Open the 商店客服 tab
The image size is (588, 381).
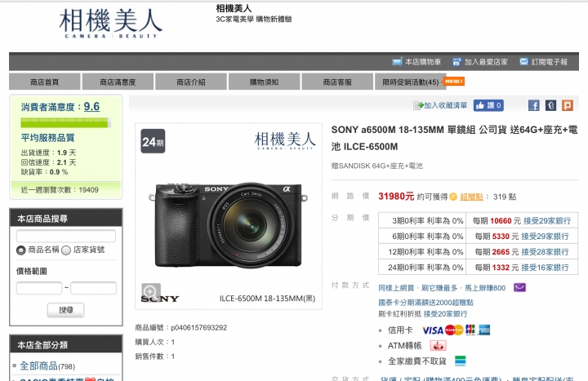(337, 82)
